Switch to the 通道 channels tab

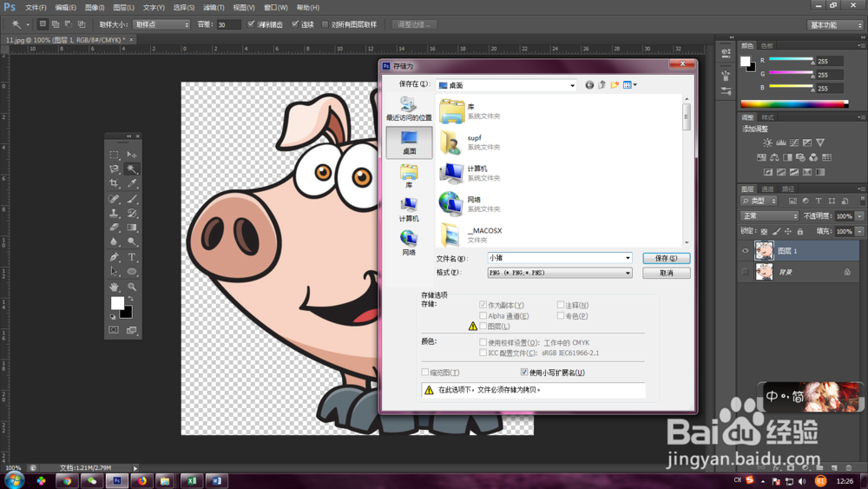tap(767, 189)
